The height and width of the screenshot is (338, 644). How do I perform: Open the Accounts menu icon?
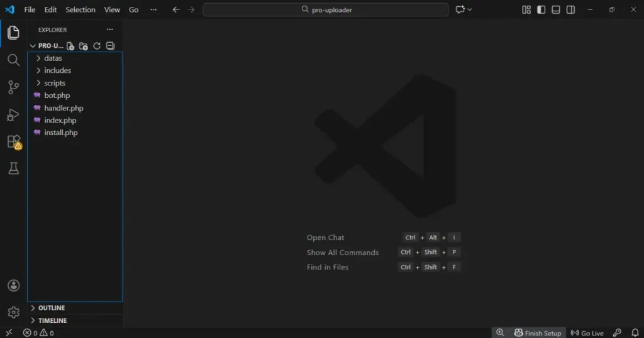click(x=14, y=285)
